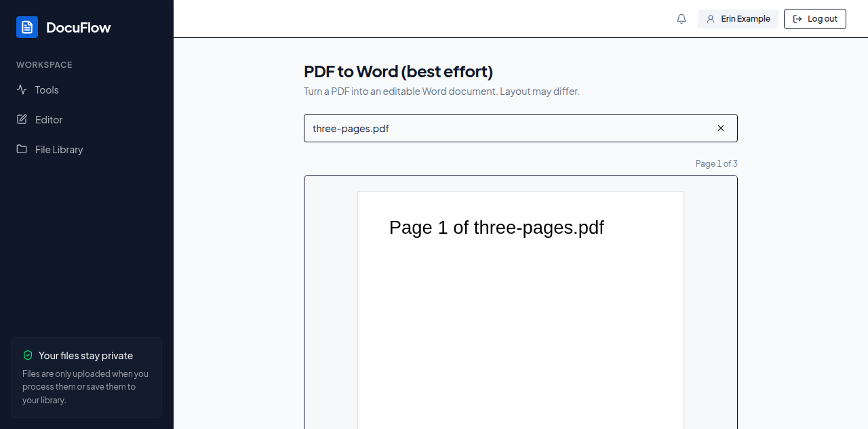Click the 'Page 1 of three-pages.pdf' text in the preview
This screenshot has width=868, height=429.
(x=496, y=228)
